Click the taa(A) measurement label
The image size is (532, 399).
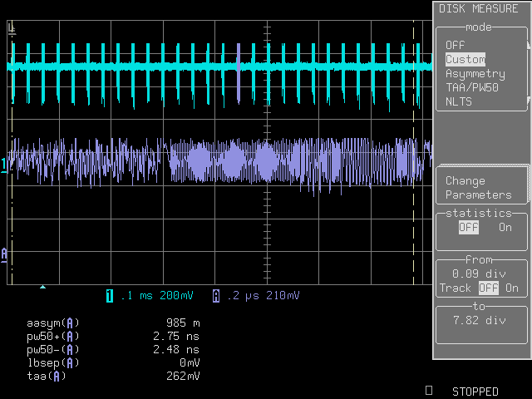47,376
